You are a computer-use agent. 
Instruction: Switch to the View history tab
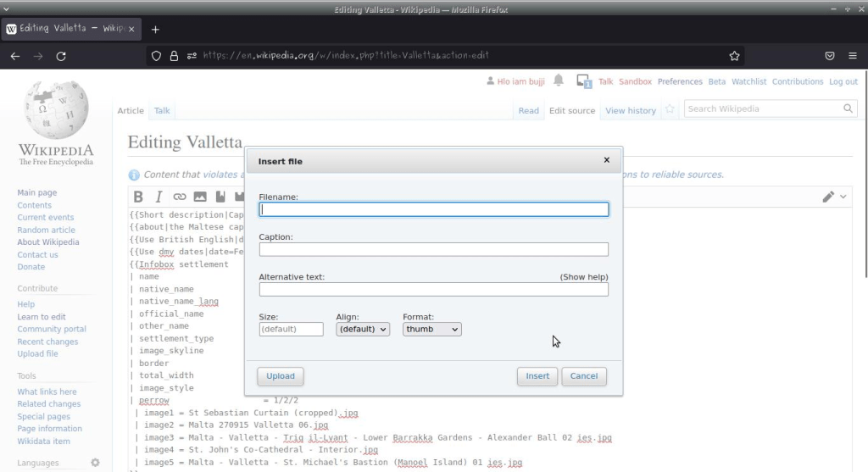pos(630,110)
